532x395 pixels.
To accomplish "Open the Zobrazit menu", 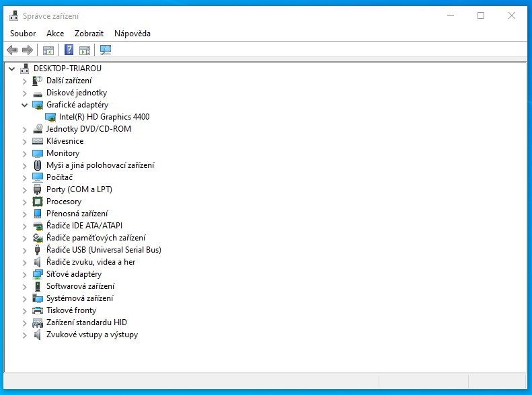I will click(x=89, y=34).
